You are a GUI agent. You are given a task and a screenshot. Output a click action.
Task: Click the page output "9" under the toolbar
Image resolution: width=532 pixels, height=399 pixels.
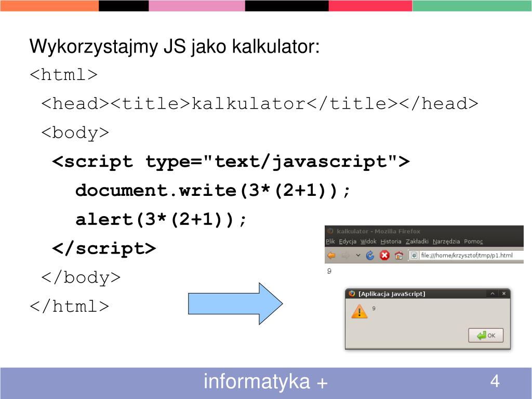click(x=329, y=271)
